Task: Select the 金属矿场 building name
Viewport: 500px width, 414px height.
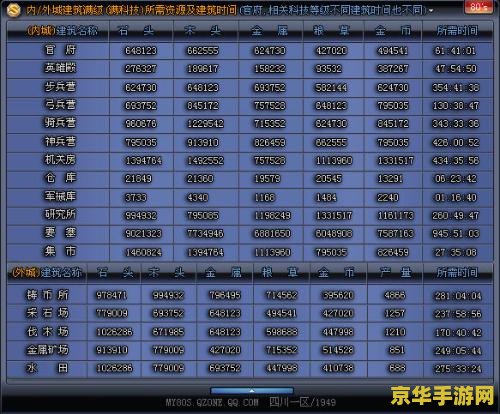Action: [x=48, y=349]
